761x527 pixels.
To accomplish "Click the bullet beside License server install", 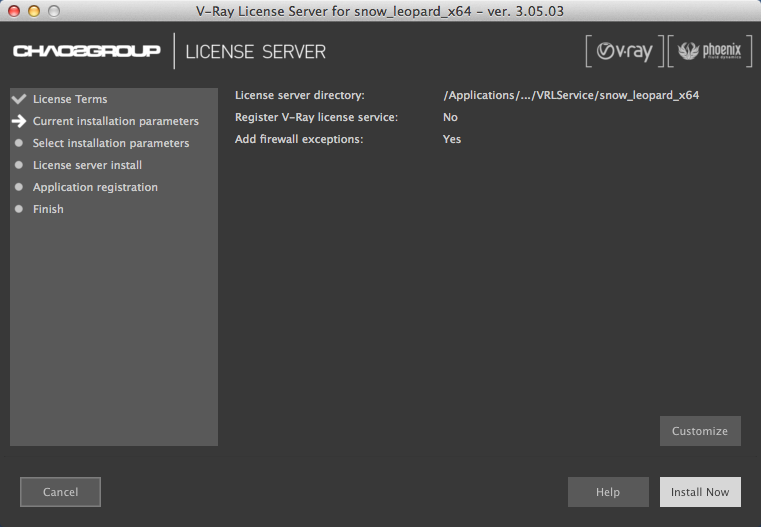I will coord(18,165).
